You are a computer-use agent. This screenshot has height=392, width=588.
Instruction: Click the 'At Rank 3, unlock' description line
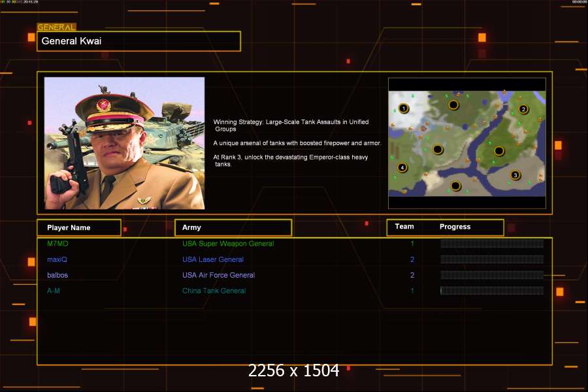click(x=291, y=161)
